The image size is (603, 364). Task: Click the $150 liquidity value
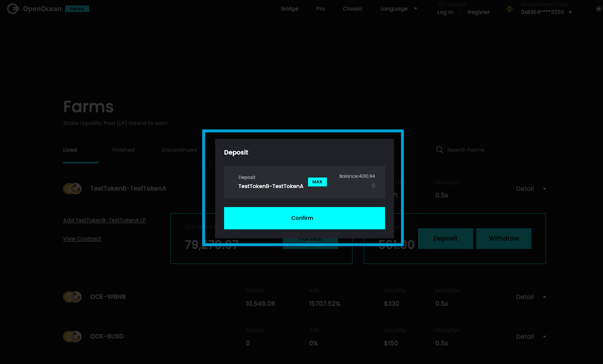click(391, 343)
